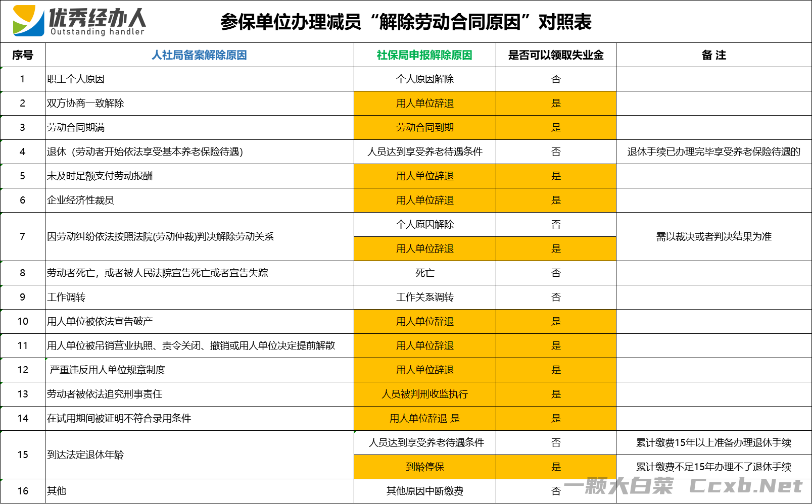
Task: Click the 优秀经办人 logo icon
Action: pyautogui.click(x=28, y=21)
